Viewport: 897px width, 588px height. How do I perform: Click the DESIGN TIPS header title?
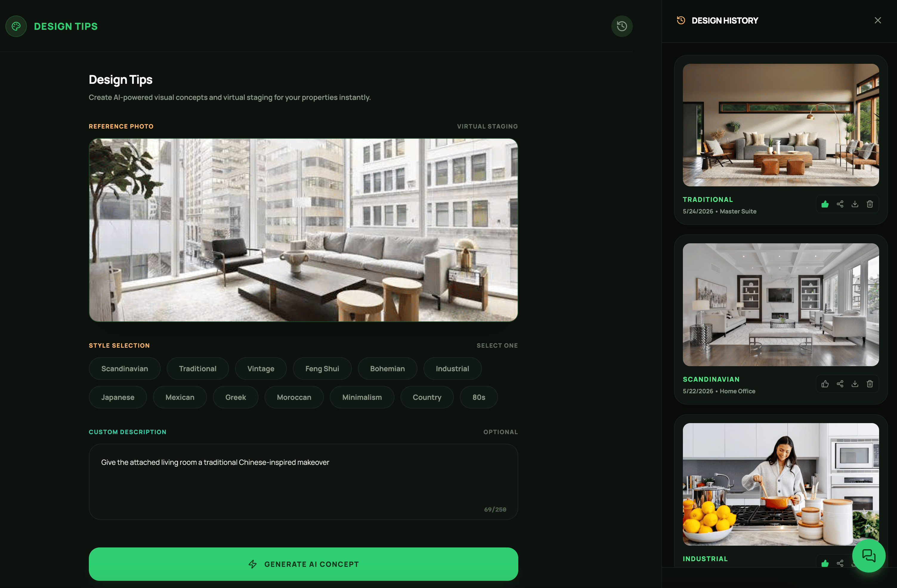pos(66,26)
